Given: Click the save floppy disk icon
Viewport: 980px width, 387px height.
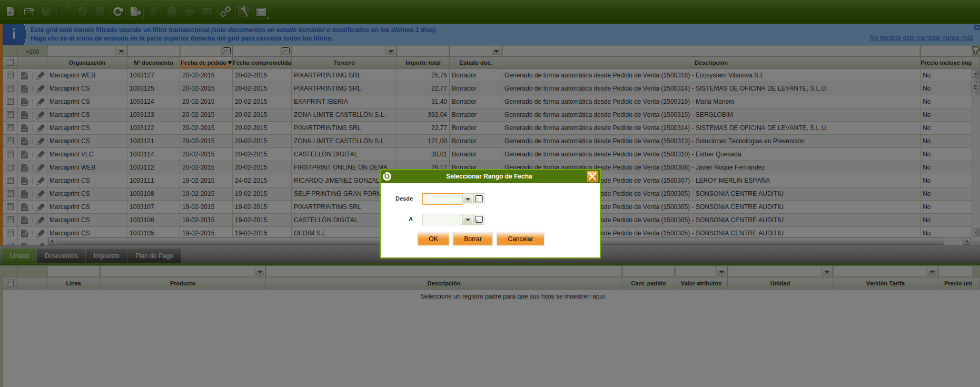Looking at the screenshot, I should point(46,11).
